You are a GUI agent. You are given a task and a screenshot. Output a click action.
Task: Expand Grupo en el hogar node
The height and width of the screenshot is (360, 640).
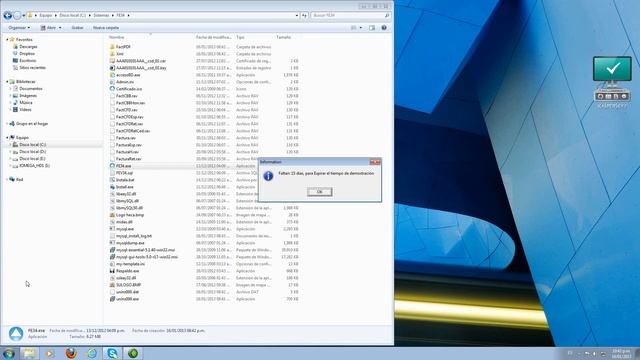pyautogui.click(x=7, y=124)
